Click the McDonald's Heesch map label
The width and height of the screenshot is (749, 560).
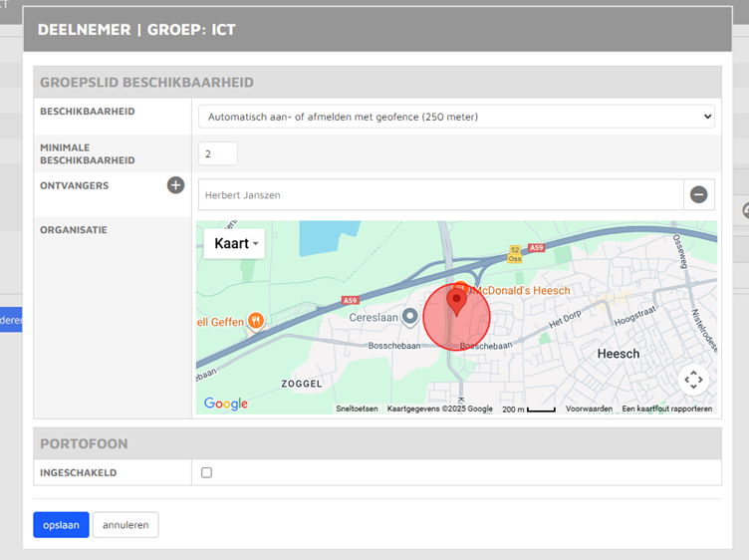point(521,291)
